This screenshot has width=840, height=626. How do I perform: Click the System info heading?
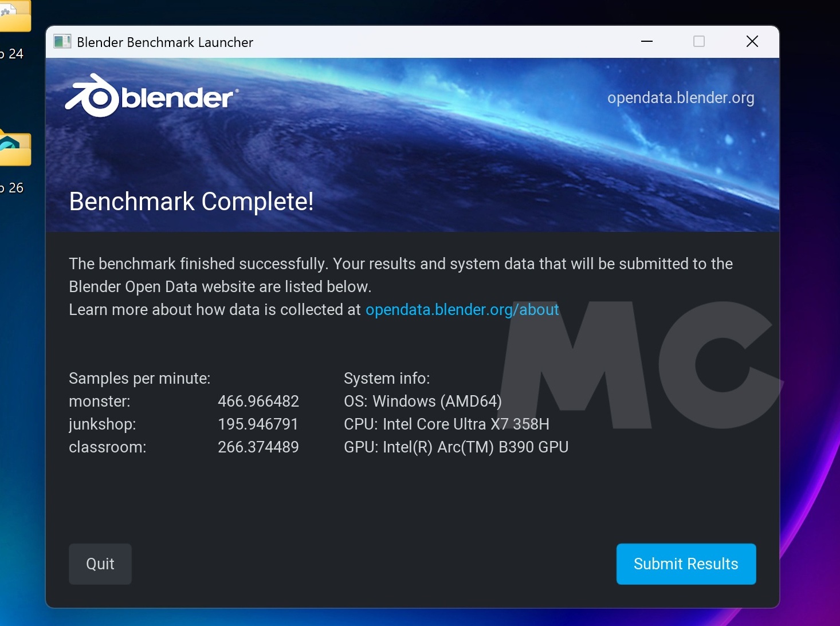[x=387, y=378]
